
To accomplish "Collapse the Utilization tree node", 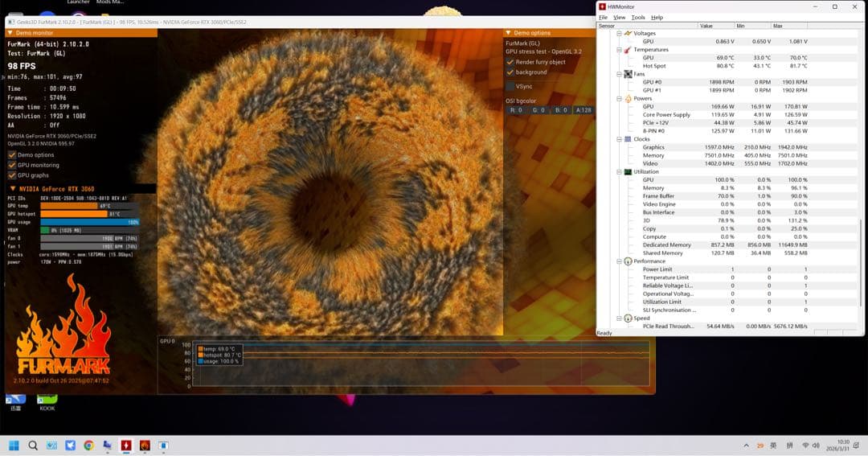I will click(619, 172).
